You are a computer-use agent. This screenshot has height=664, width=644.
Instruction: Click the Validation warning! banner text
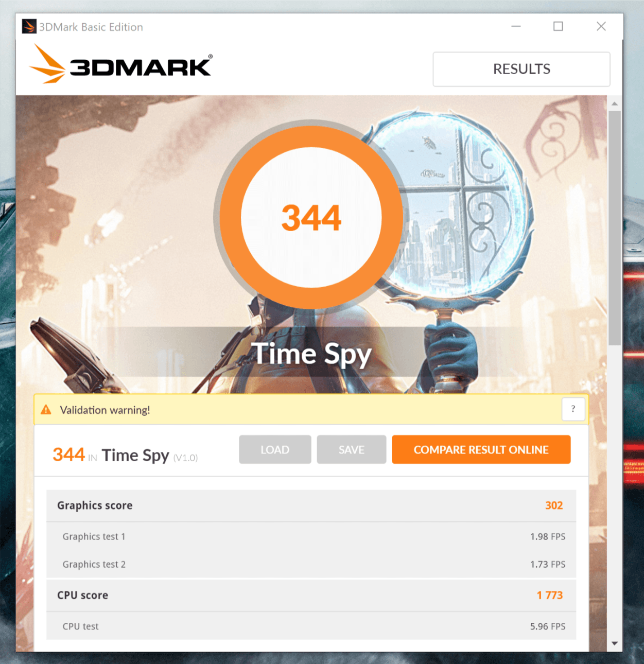[105, 410]
